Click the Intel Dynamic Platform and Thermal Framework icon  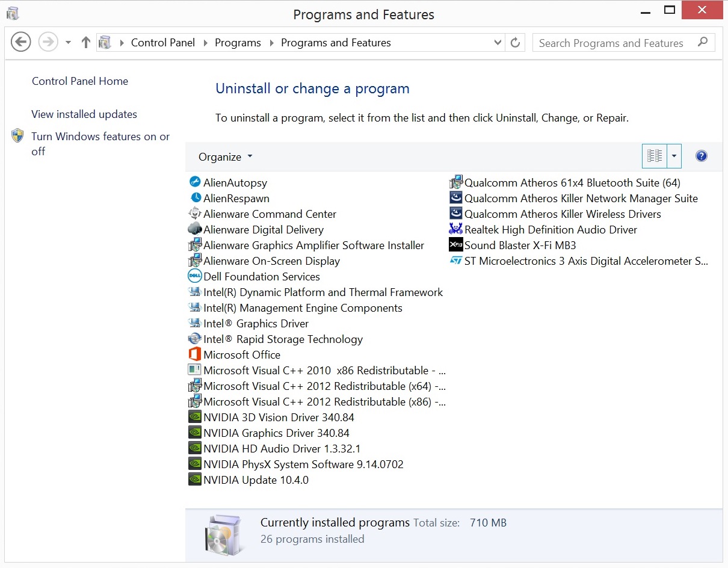point(194,292)
